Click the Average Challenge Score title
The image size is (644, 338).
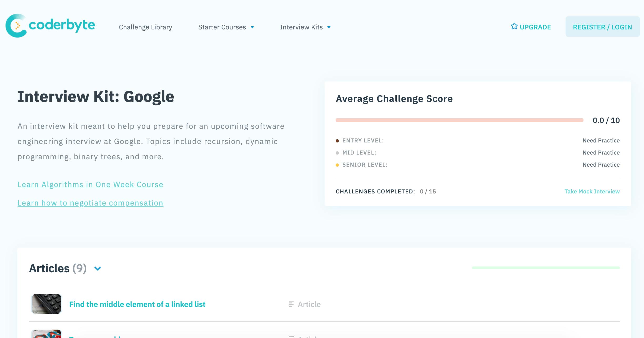tap(394, 99)
